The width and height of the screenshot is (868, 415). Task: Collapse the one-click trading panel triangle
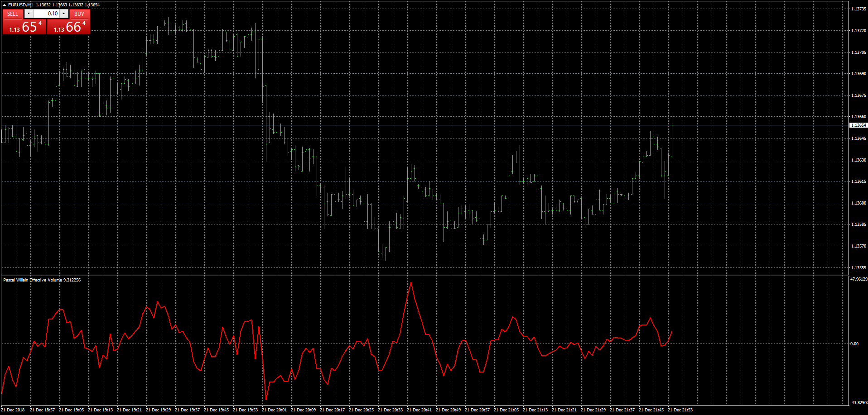click(x=5, y=5)
